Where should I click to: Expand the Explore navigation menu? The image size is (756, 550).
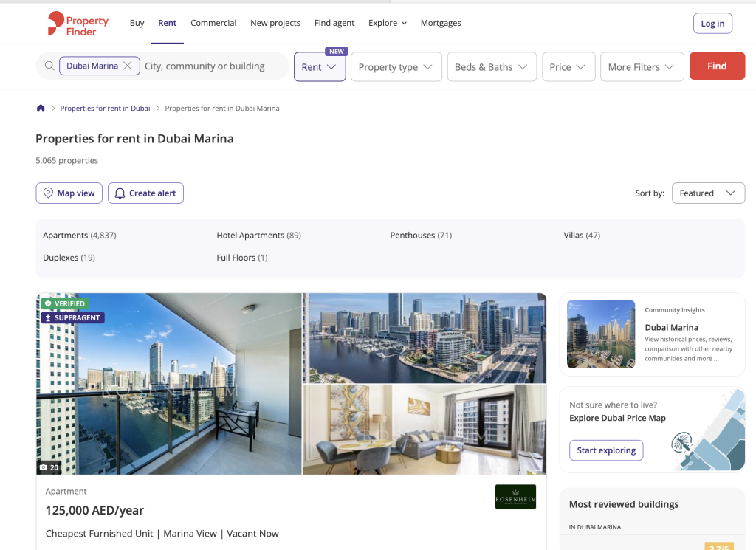[x=387, y=23]
